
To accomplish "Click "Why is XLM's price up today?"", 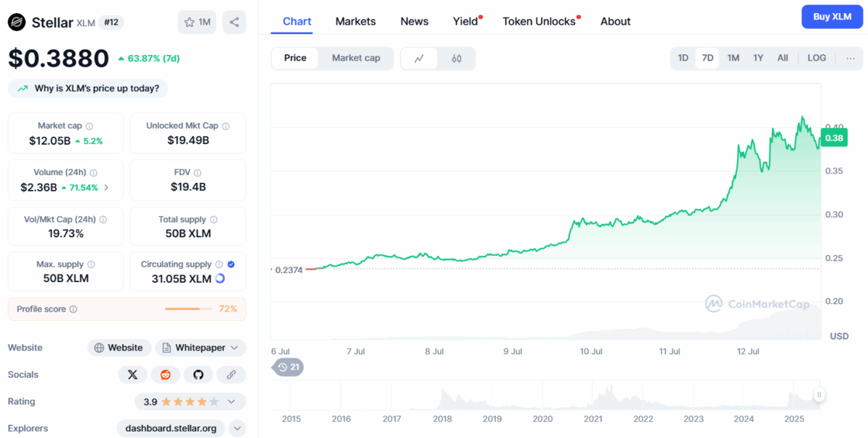I will (88, 88).
